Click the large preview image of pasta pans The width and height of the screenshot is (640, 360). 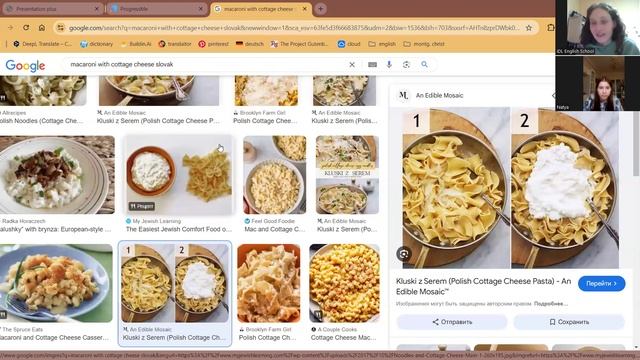pyautogui.click(x=510, y=188)
